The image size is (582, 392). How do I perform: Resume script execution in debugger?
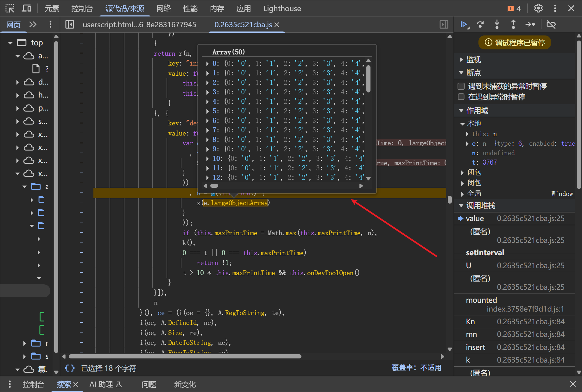tap(464, 24)
